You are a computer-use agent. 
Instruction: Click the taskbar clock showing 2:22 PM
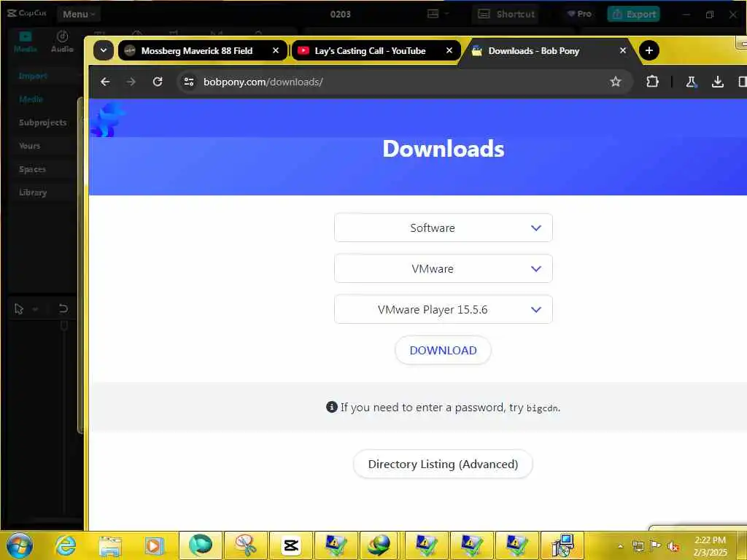710,546
